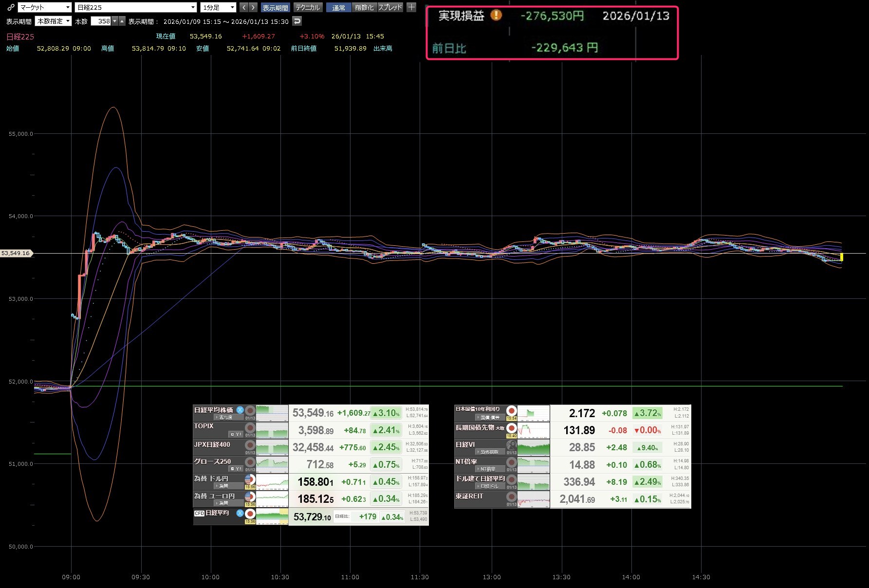Click the reset display period return icon
Viewport: 869px width, 588px height.
point(297,21)
